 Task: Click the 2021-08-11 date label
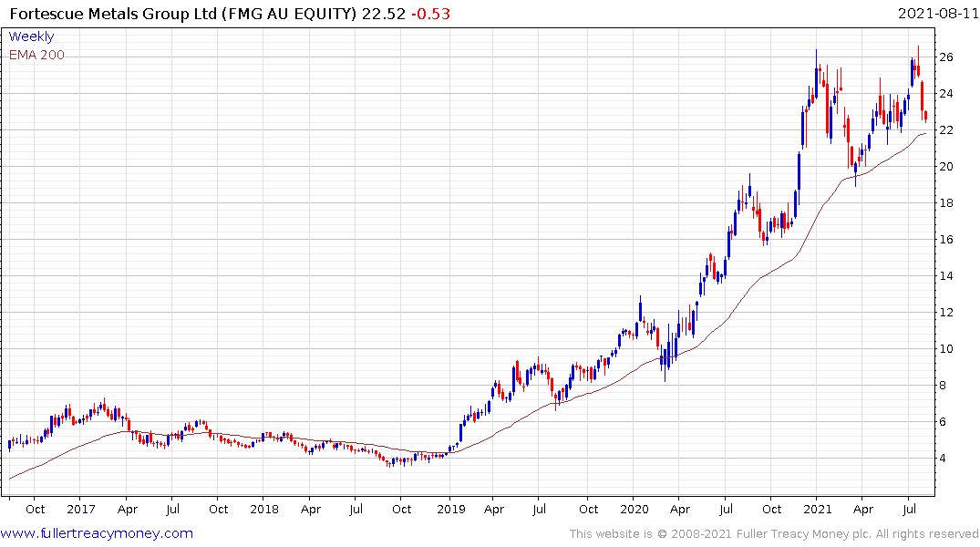pyautogui.click(x=938, y=13)
